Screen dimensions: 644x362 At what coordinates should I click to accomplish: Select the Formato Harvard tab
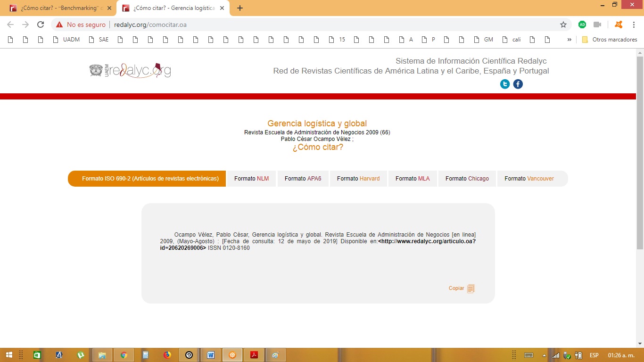(x=358, y=179)
